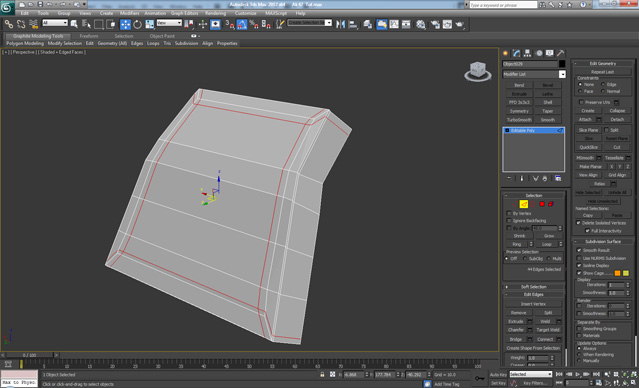Switch to Vertex sub-object level
The width and height of the screenshot is (639, 388).
pyautogui.click(x=515, y=204)
